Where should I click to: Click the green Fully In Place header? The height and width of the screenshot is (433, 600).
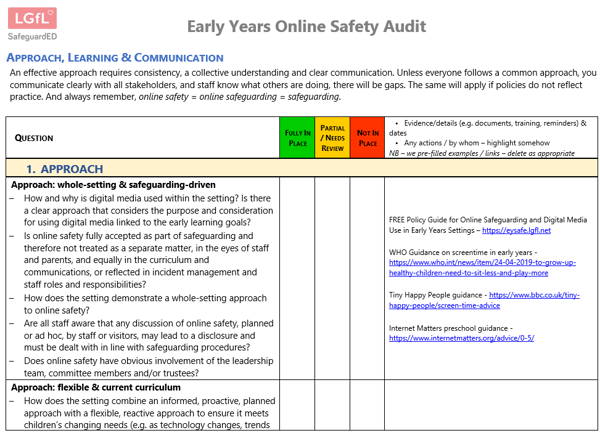click(x=297, y=138)
